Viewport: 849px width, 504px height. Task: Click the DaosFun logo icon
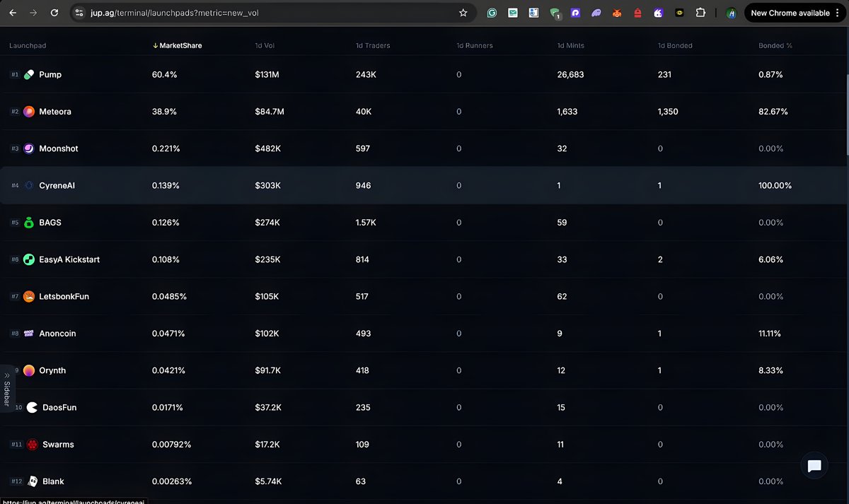point(32,407)
